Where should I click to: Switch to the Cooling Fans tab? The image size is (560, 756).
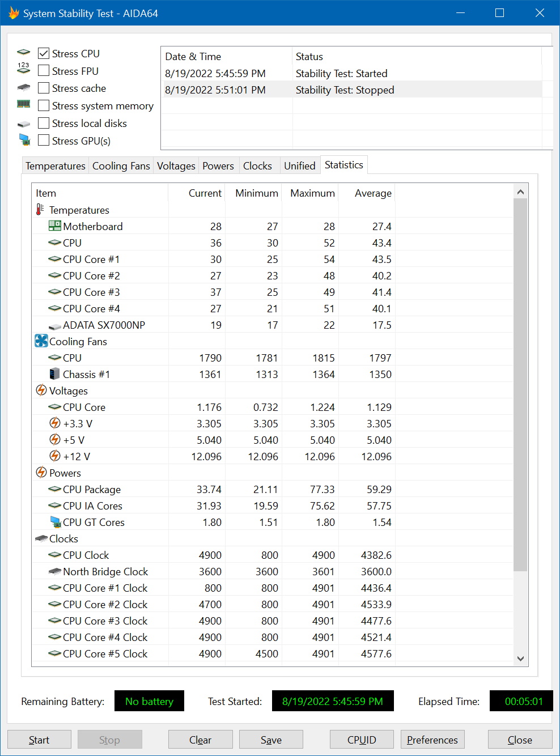121,165
